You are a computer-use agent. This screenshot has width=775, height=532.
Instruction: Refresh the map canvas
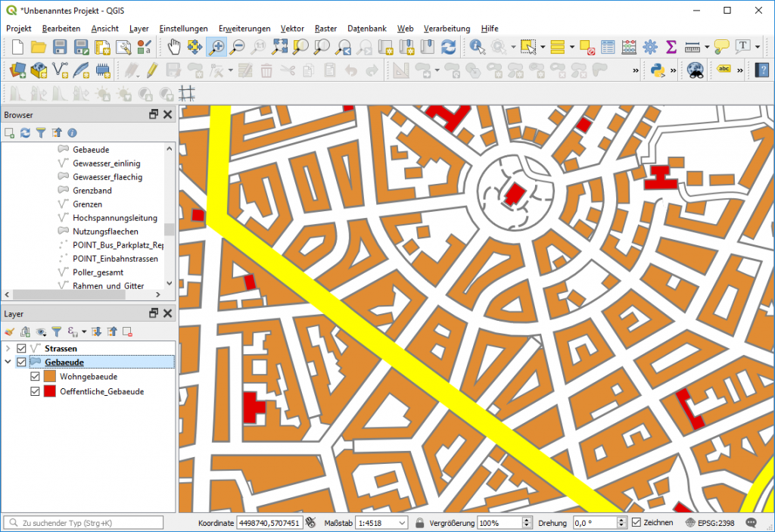pos(448,47)
